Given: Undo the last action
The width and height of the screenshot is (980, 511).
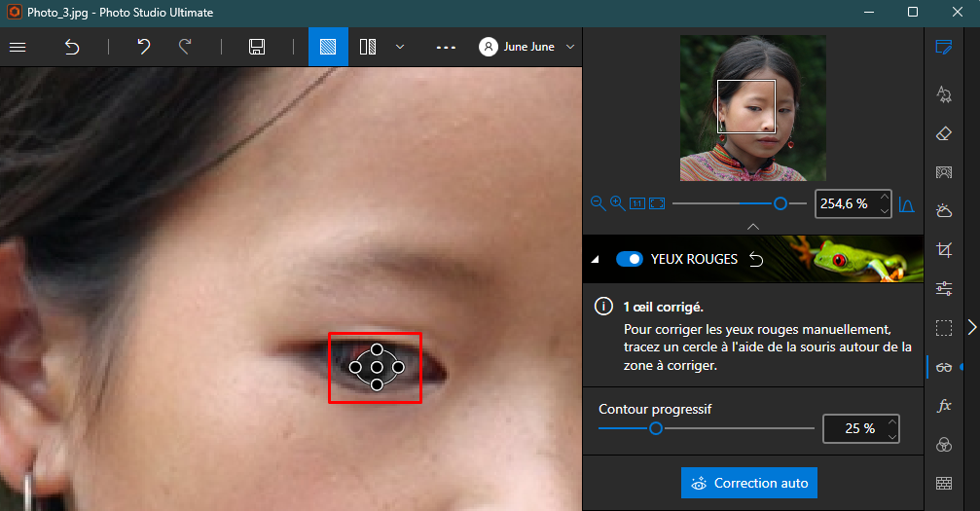Looking at the screenshot, I should 144,47.
